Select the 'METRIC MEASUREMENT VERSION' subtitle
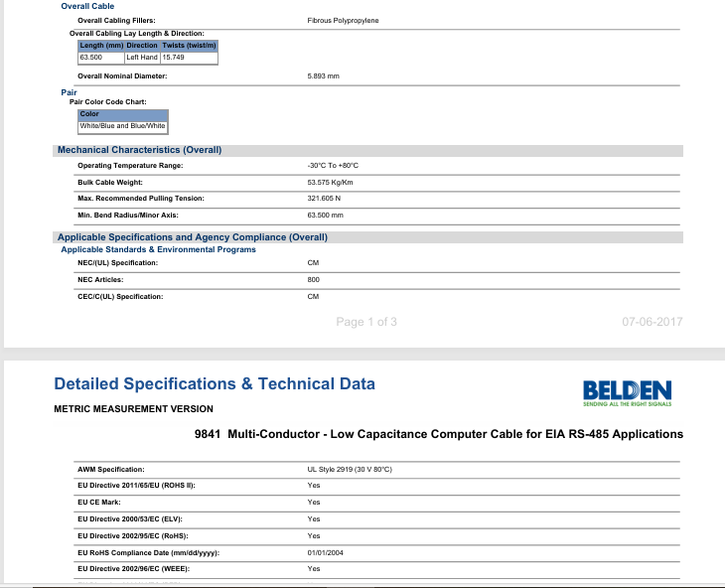 click(x=134, y=409)
